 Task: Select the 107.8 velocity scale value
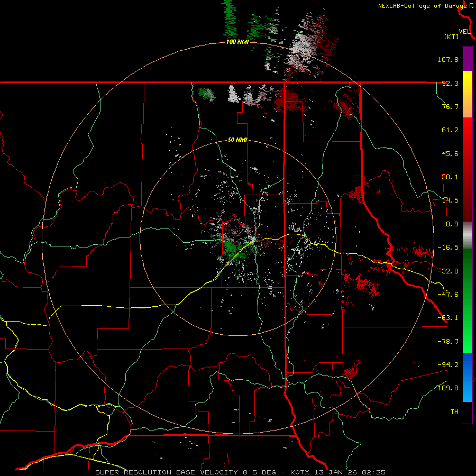pos(448,59)
